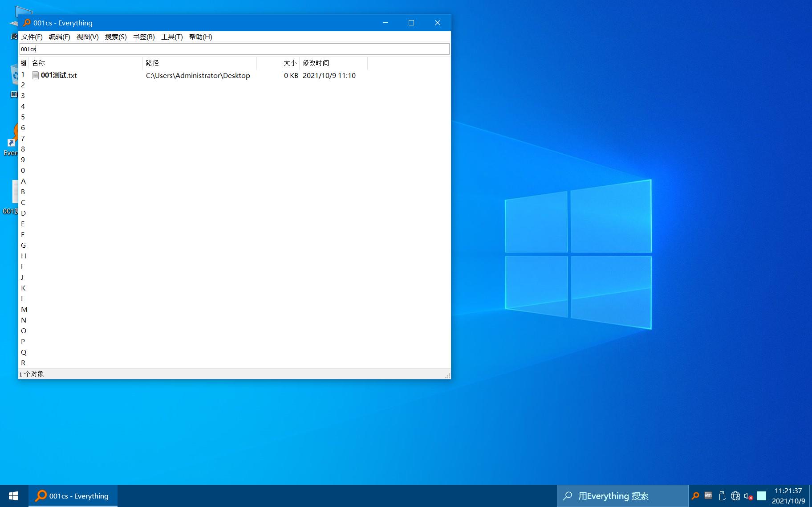
Task: Open the 文件(F) menu
Action: tap(32, 37)
